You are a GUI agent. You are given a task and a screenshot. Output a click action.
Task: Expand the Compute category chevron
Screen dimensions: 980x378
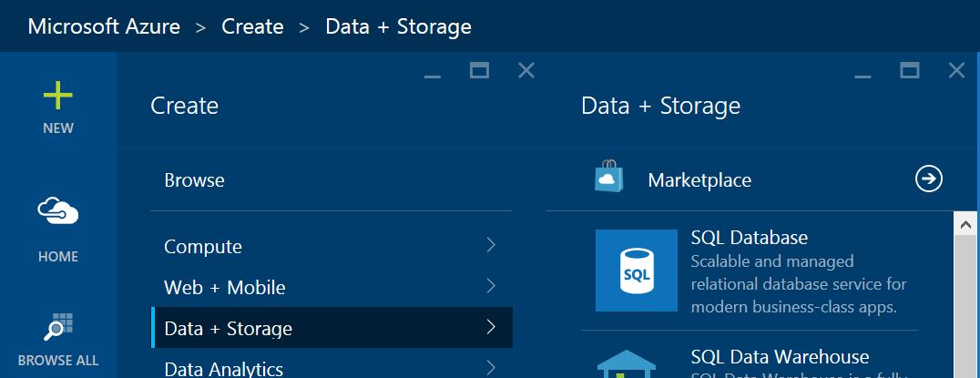(x=491, y=245)
